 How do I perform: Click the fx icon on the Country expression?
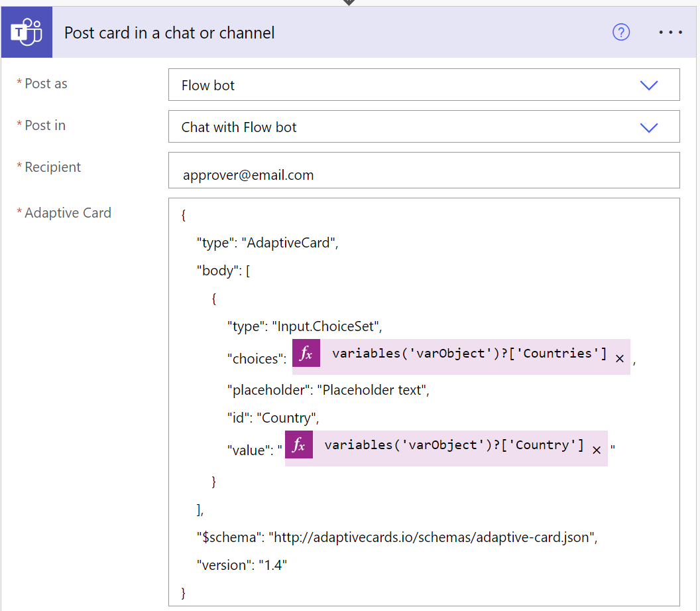[x=298, y=444]
